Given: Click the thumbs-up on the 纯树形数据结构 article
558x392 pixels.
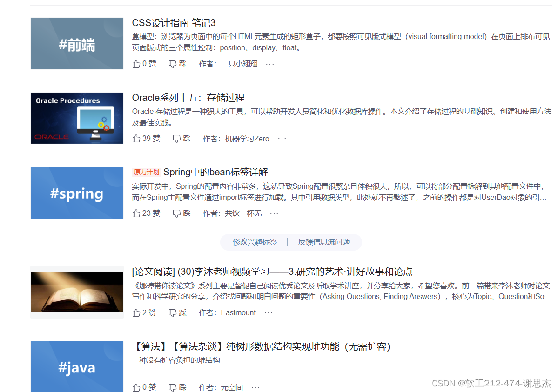Looking at the screenshot, I should (136, 387).
